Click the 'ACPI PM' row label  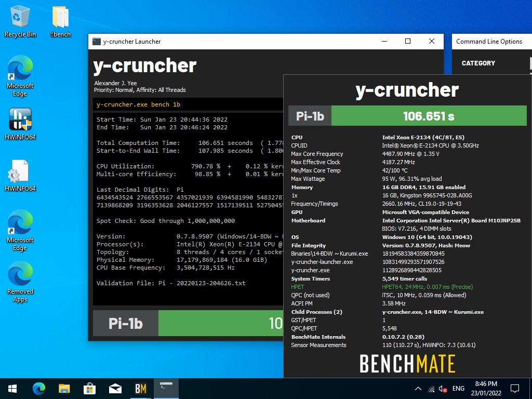click(x=302, y=303)
